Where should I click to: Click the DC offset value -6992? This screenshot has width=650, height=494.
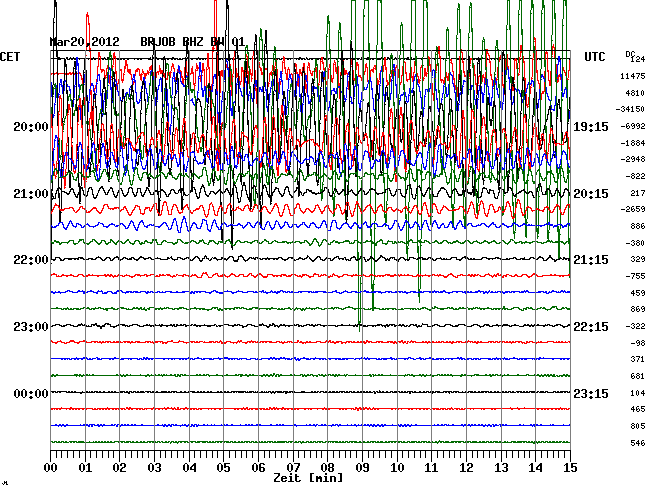[633, 126]
